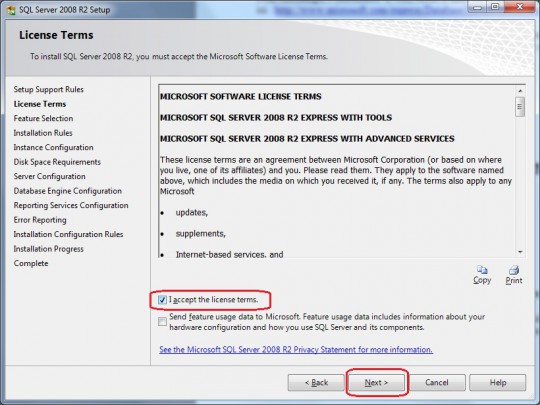Select Server Configuration step in sidebar
540x405 pixels.
[x=50, y=176]
